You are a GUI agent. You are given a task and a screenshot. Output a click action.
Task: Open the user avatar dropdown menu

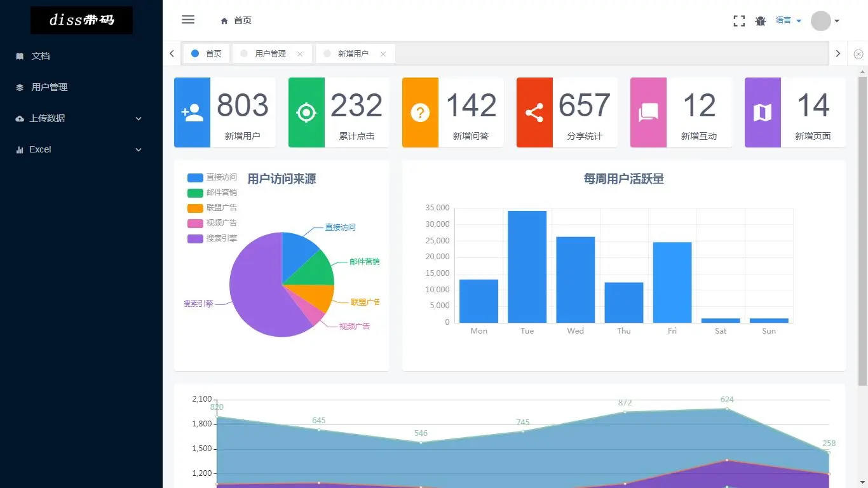click(825, 21)
